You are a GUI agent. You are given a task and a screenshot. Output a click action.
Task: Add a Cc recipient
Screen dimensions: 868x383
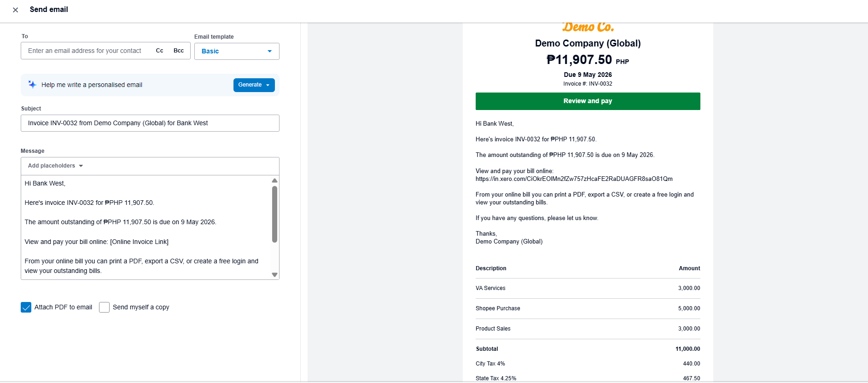click(160, 51)
